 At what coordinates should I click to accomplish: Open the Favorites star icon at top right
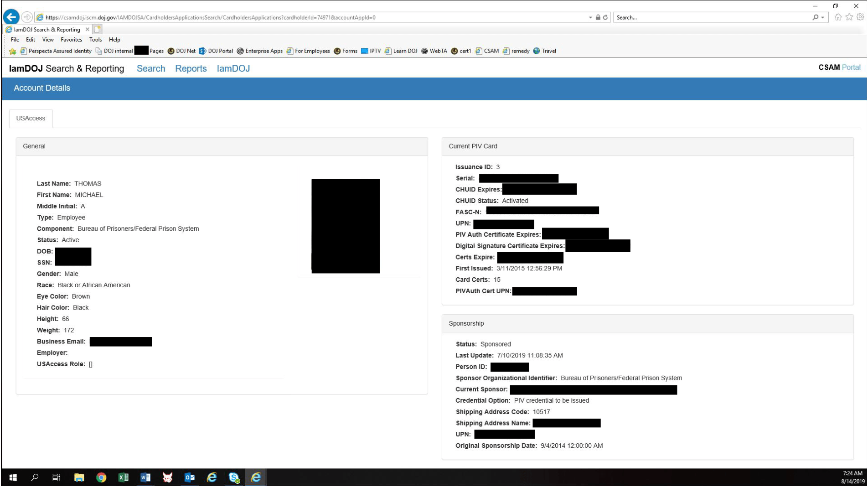(849, 17)
